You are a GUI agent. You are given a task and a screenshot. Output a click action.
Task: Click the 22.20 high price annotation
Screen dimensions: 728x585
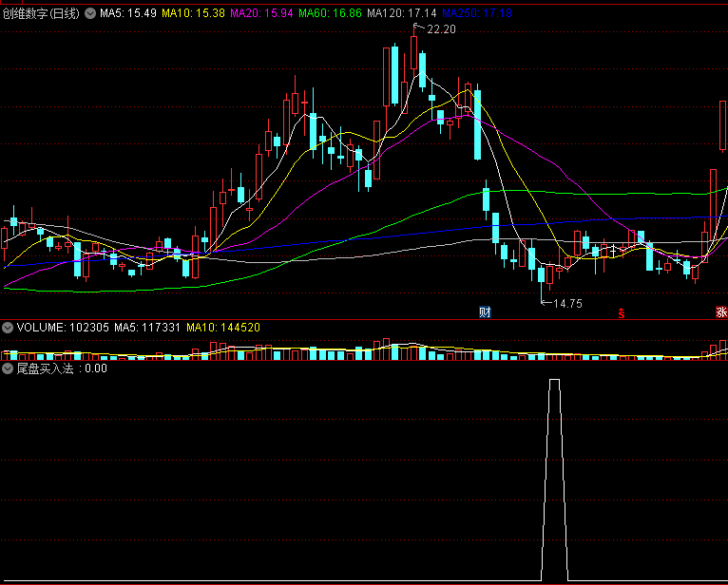(x=441, y=29)
